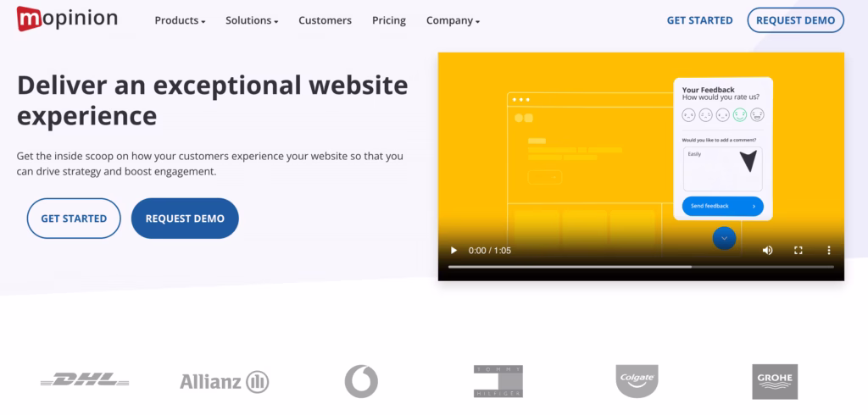Play the product video
The width and height of the screenshot is (868, 415).
tap(454, 251)
